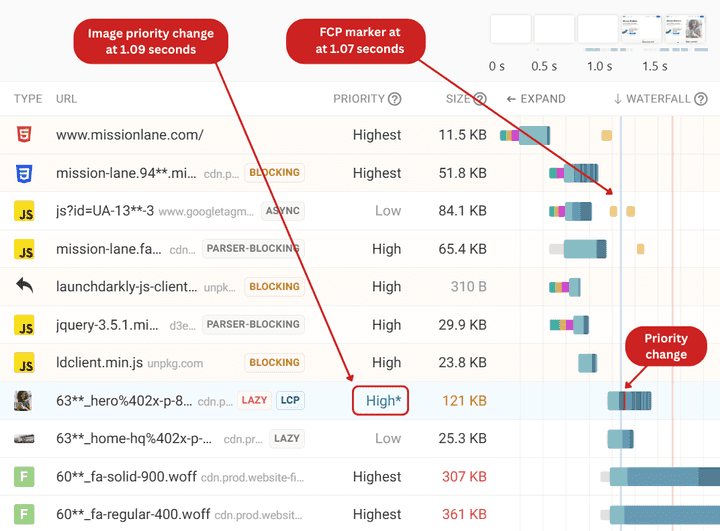This screenshot has width=720, height=531.
Task: Click the help icon next to WATERFALL header
Action: [x=701, y=99]
